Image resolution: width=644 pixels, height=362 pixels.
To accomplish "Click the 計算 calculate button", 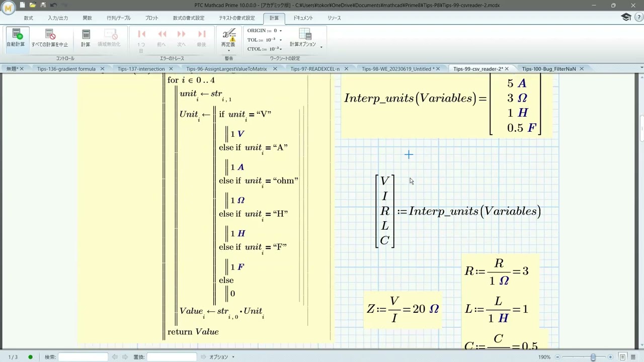I will (86, 38).
